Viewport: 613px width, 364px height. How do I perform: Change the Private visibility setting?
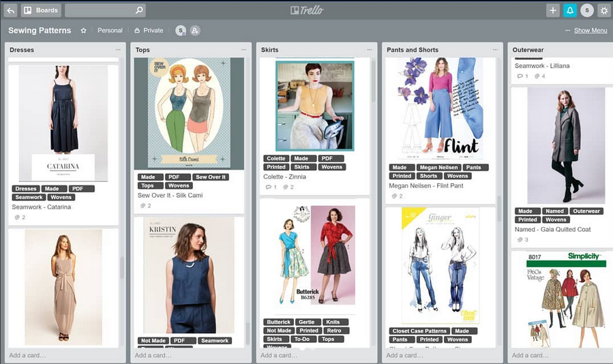149,31
